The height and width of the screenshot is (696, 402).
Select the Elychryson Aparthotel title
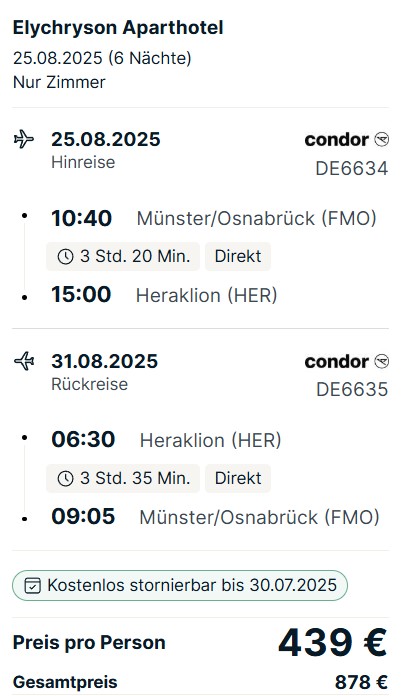coord(118,28)
